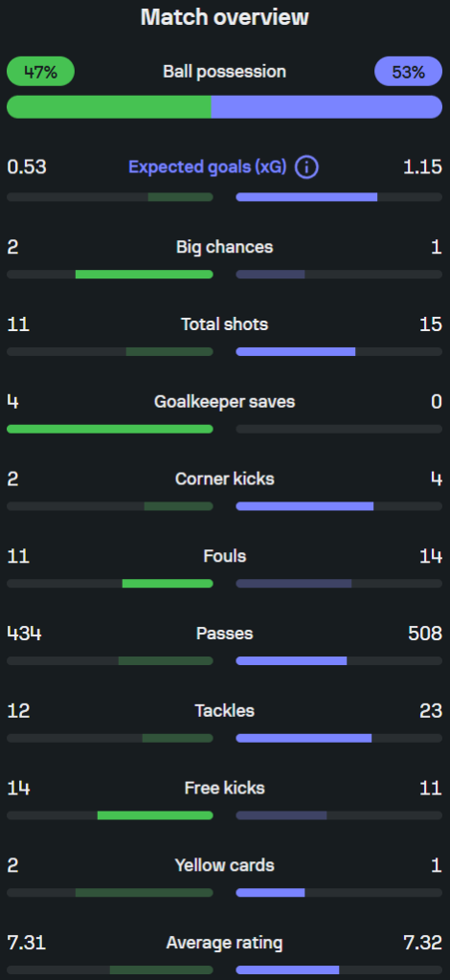The height and width of the screenshot is (980, 450).
Task: Click the Passes value 508
Action: (x=425, y=634)
